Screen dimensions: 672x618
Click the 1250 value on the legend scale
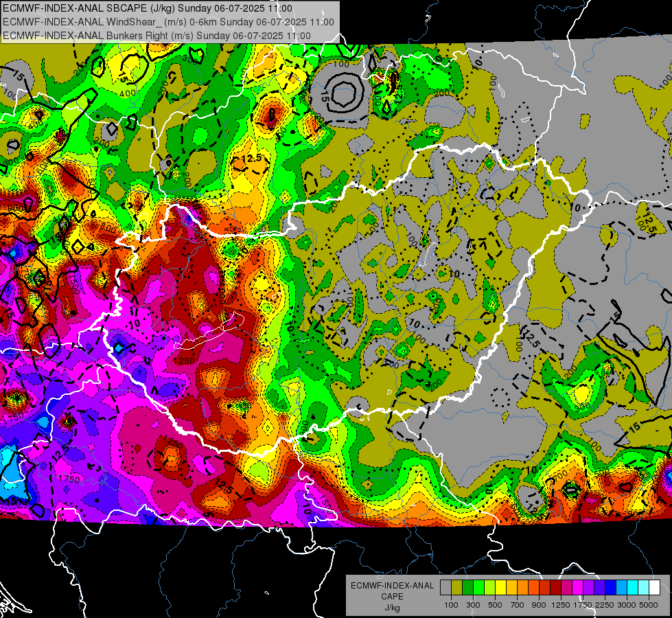(x=561, y=605)
